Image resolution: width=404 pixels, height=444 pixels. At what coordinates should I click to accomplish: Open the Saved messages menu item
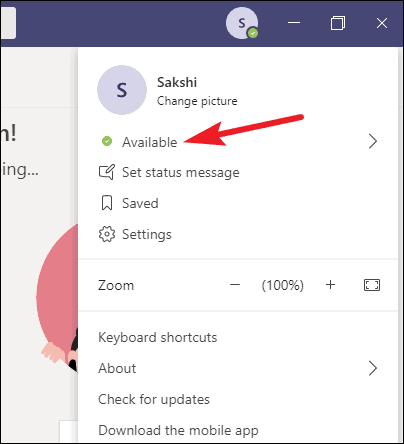pyautogui.click(x=238, y=203)
